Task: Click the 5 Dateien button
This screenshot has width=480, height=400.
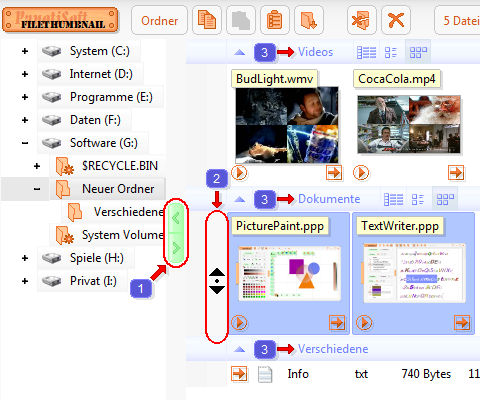Action: pos(457,20)
